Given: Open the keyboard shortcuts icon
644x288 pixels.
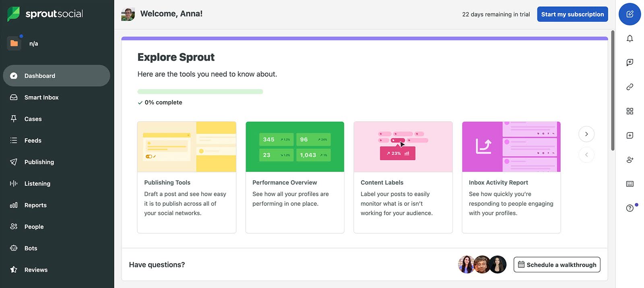Looking at the screenshot, I should click(630, 184).
